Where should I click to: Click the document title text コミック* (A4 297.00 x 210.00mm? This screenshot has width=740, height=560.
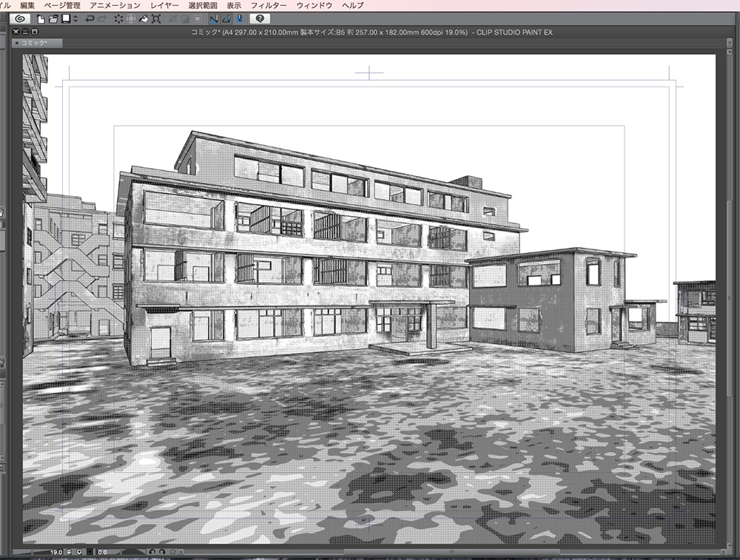[x=244, y=32]
